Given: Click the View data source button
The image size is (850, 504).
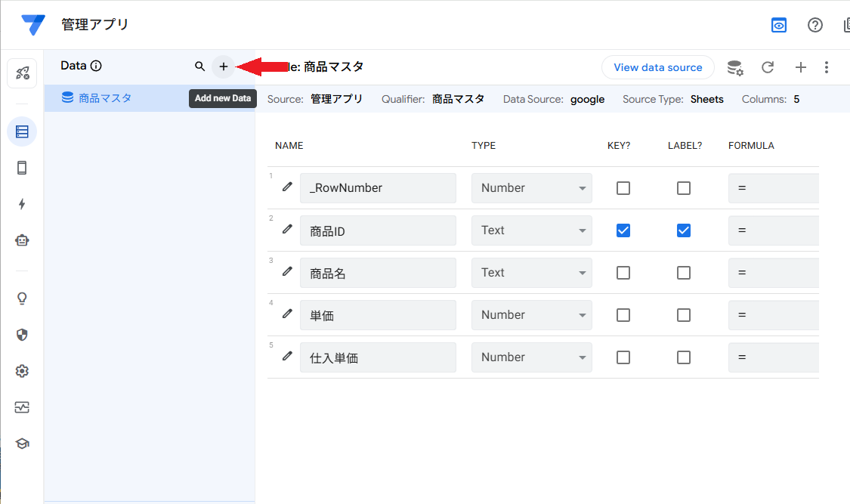Looking at the screenshot, I should point(657,67).
